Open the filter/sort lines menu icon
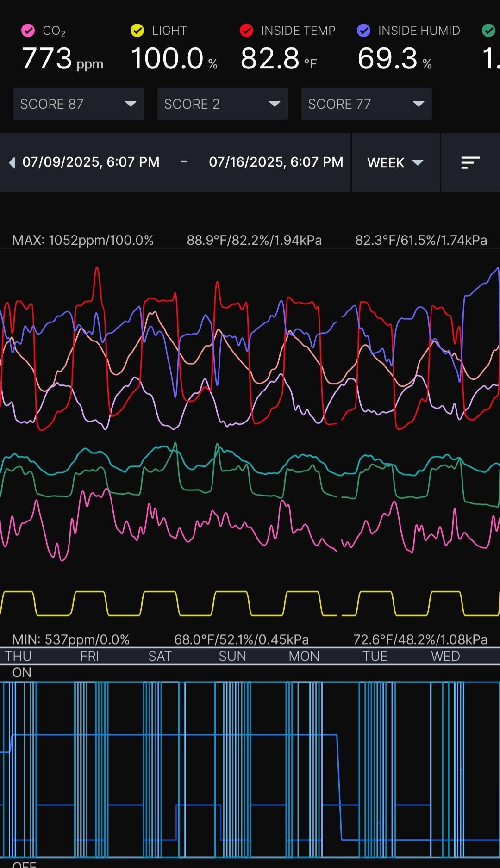 tap(470, 163)
